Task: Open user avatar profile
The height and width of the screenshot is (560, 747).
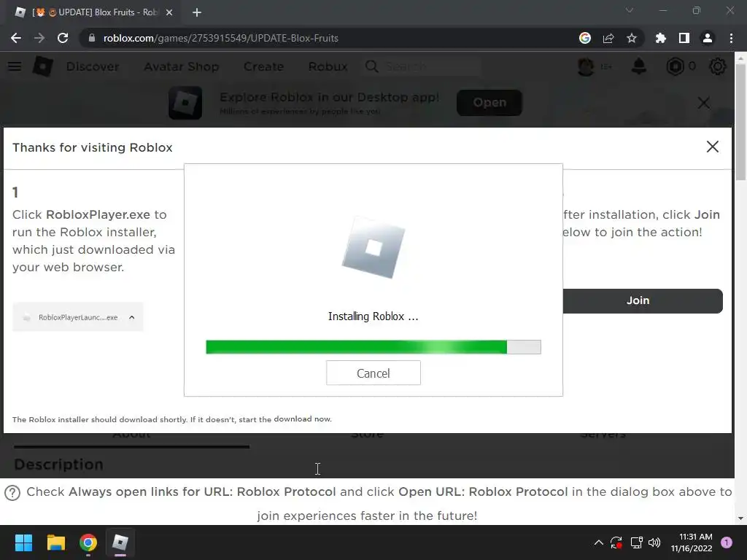Action: (x=586, y=66)
